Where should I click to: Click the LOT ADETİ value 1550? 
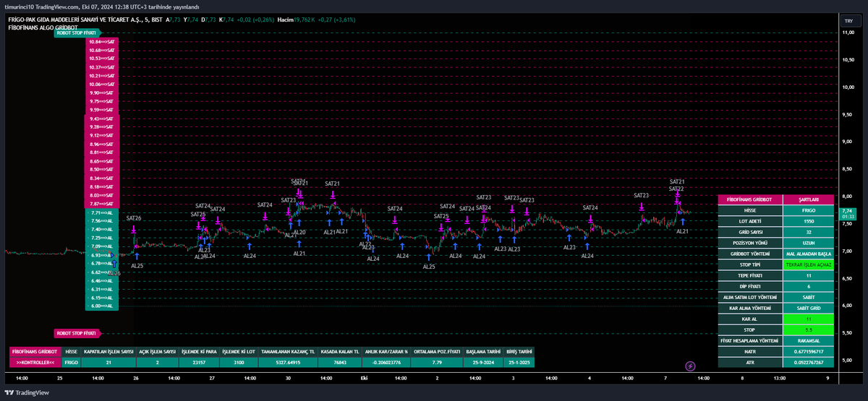tap(809, 221)
